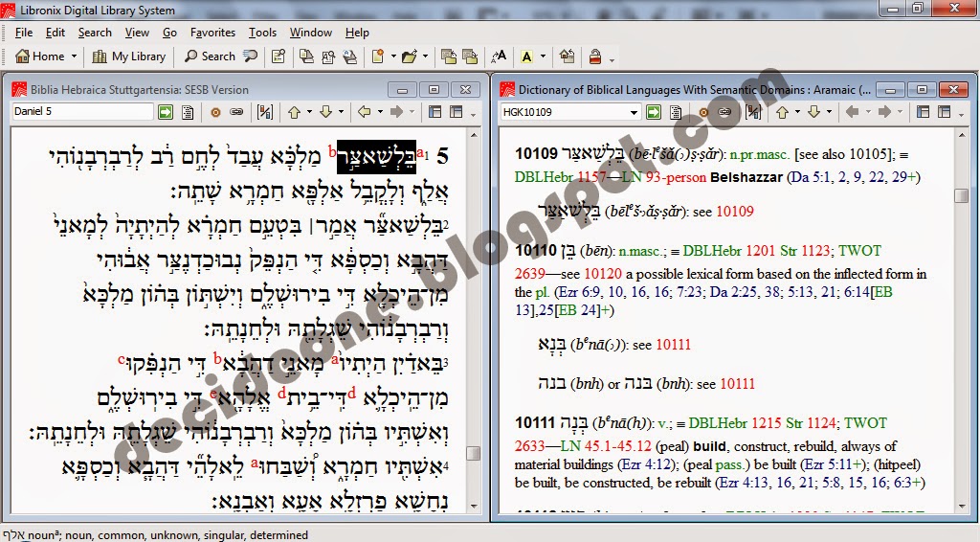Click green Go arrow beside Daniel 5
980x542 pixels.
click(166, 112)
